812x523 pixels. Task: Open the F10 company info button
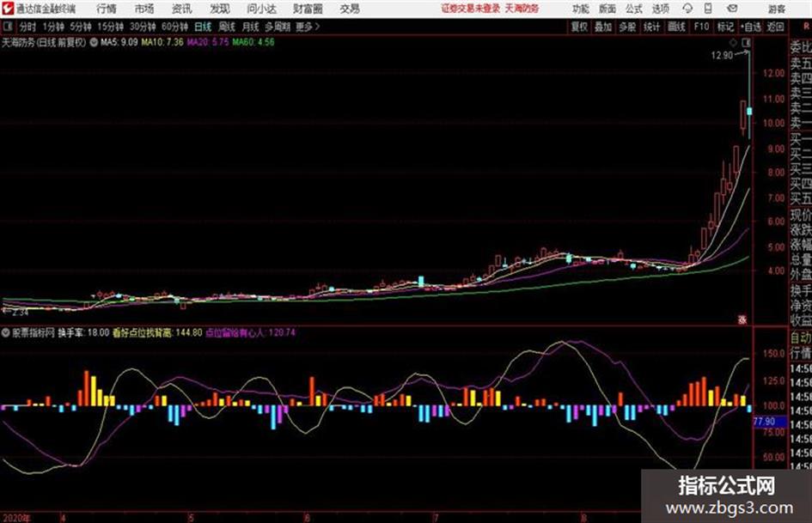[702, 27]
